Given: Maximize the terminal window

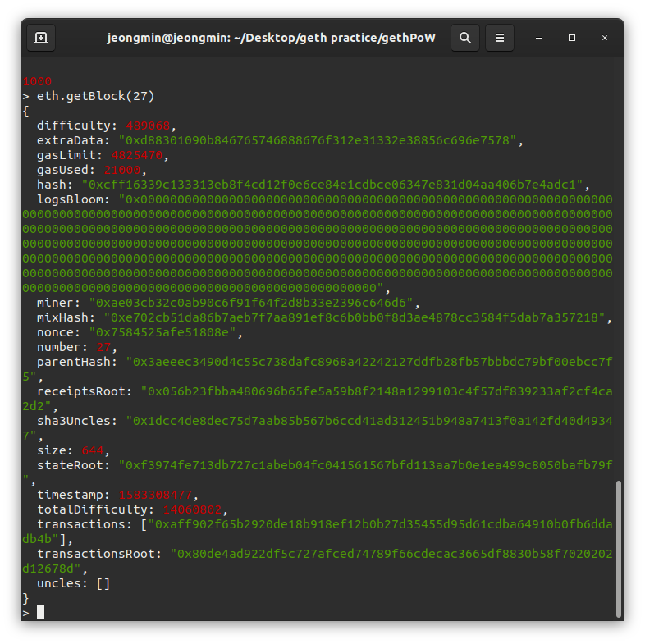Looking at the screenshot, I should (x=572, y=38).
